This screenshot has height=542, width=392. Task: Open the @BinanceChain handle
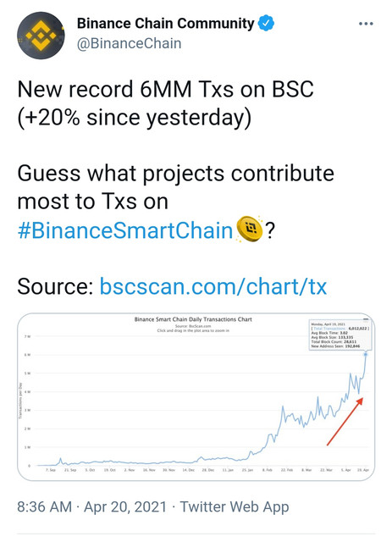pyautogui.click(x=129, y=43)
